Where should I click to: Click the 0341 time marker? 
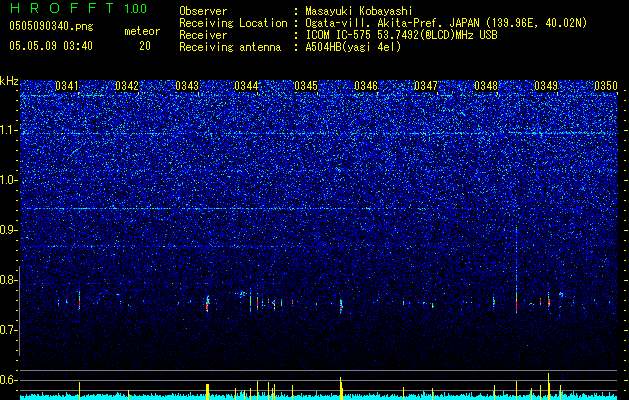click(x=67, y=86)
